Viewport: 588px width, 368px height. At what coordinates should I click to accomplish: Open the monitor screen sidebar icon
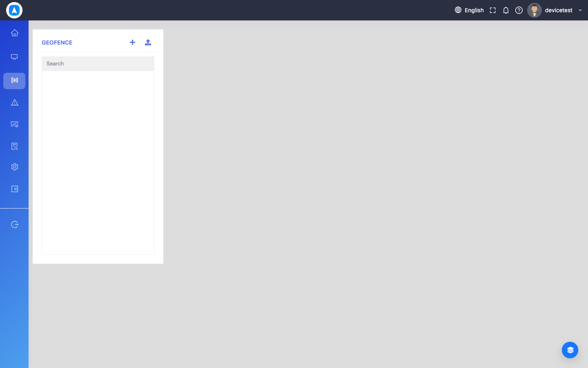[x=14, y=57]
